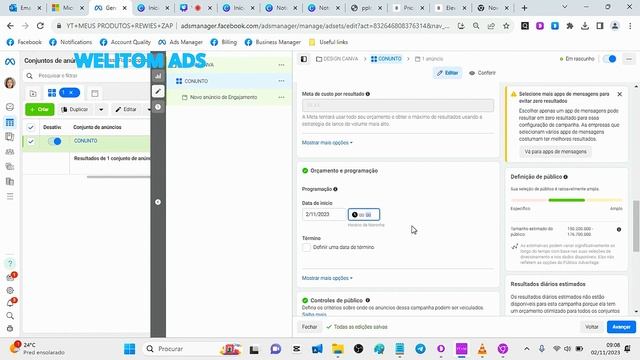Screen dimensions: 640x360
Task: Click the blue Avançar button
Action: [621, 327]
